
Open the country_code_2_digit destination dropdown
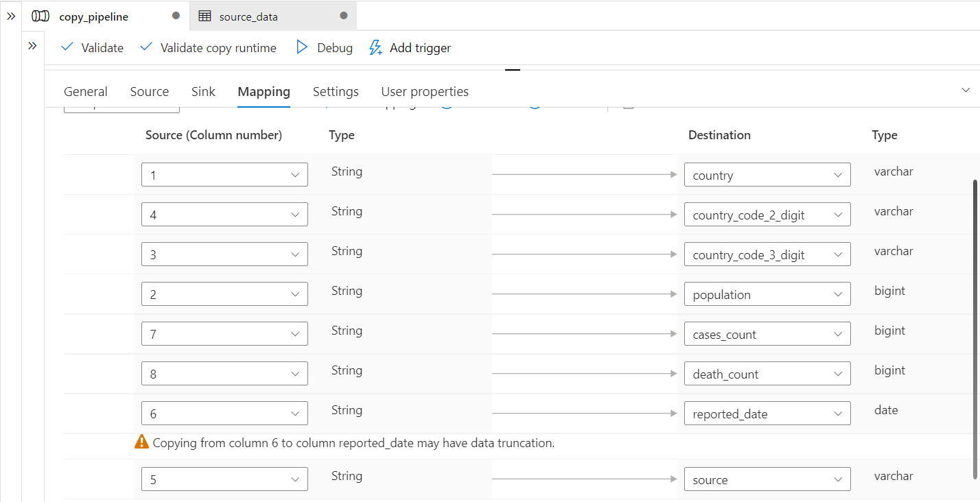point(767,215)
